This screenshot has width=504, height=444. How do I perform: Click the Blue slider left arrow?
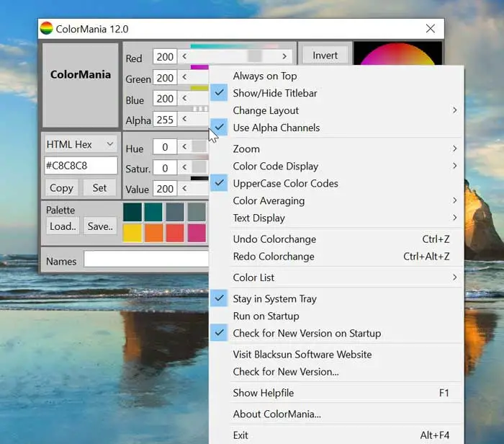(x=184, y=98)
